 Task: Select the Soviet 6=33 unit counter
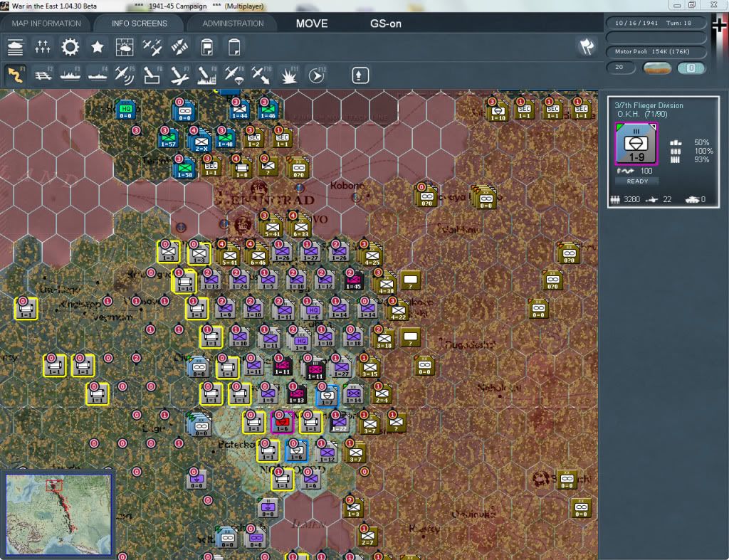pyautogui.click(x=300, y=228)
